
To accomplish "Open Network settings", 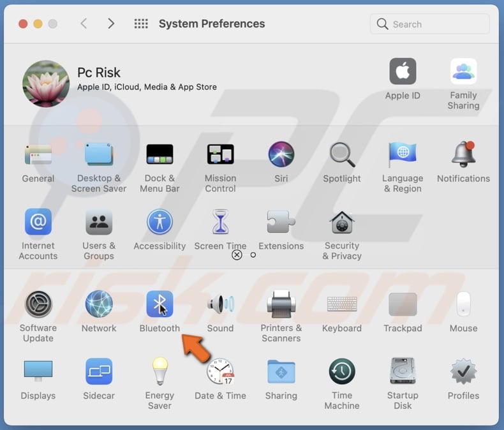I will coord(99,305).
